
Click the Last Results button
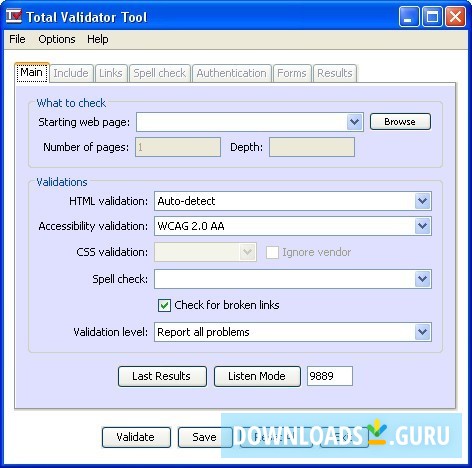pyautogui.click(x=162, y=376)
